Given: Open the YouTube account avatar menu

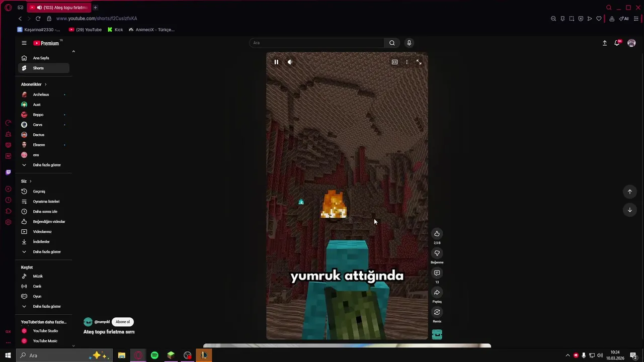Looking at the screenshot, I should 631,43.
